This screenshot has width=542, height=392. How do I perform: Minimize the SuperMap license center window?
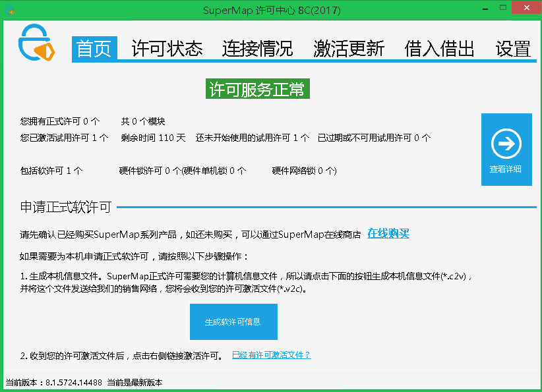click(485, 9)
